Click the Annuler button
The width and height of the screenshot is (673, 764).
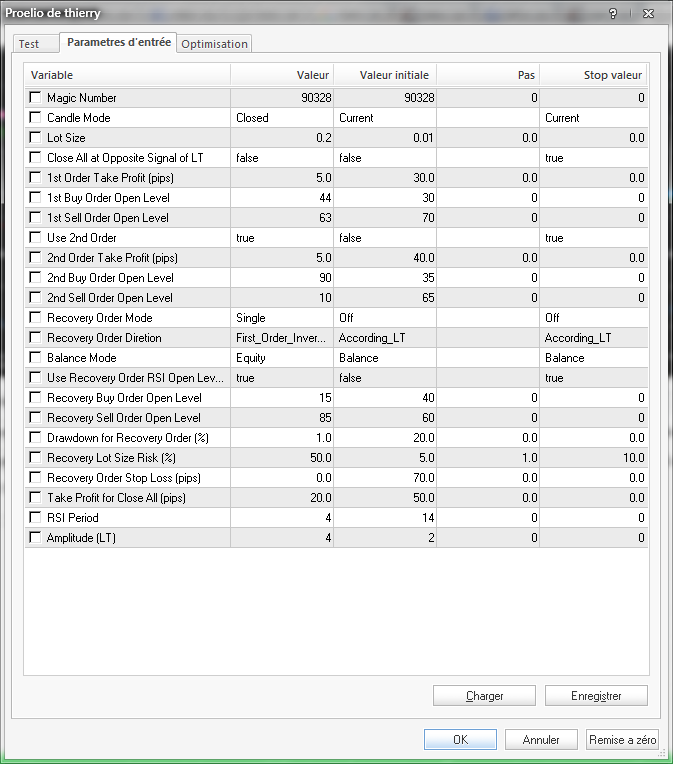point(541,740)
